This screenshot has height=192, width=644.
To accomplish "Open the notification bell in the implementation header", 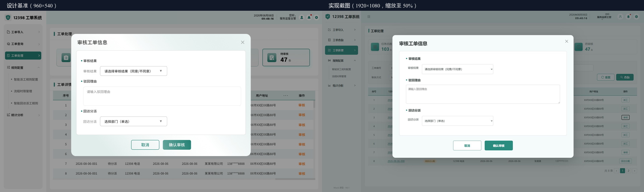I will (628, 16).
